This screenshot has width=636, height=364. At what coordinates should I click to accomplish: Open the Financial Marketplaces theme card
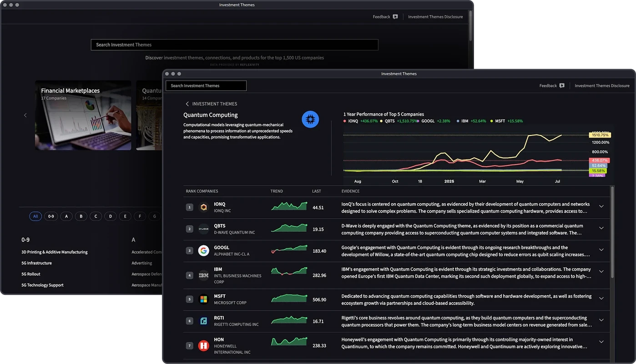[83, 115]
